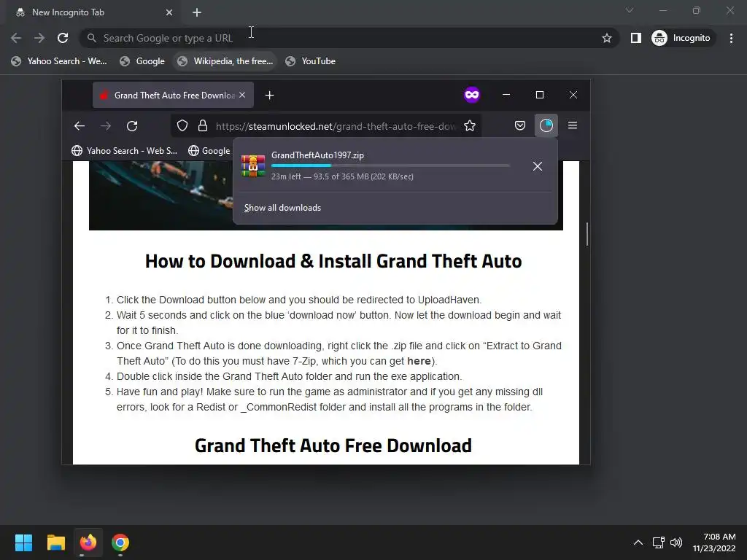The width and height of the screenshot is (747, 560).
Task: Open Chrome side panel icon
Action: tap(635, 38)
